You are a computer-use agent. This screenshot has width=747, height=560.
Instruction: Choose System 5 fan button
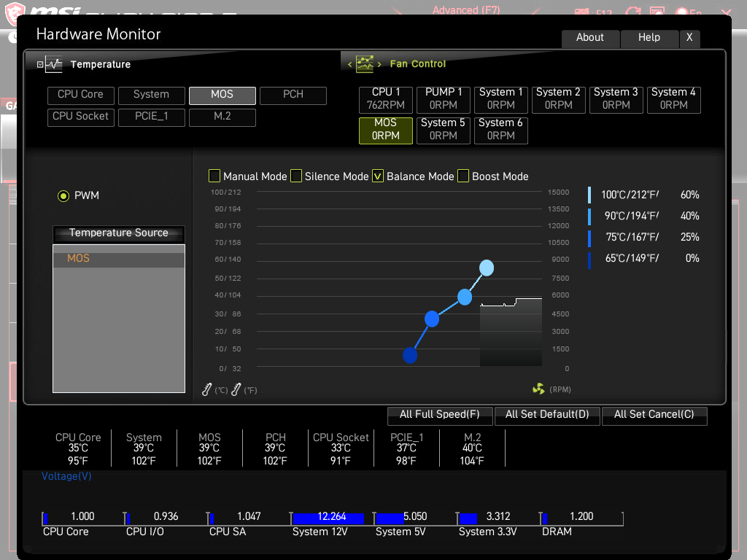444,130
